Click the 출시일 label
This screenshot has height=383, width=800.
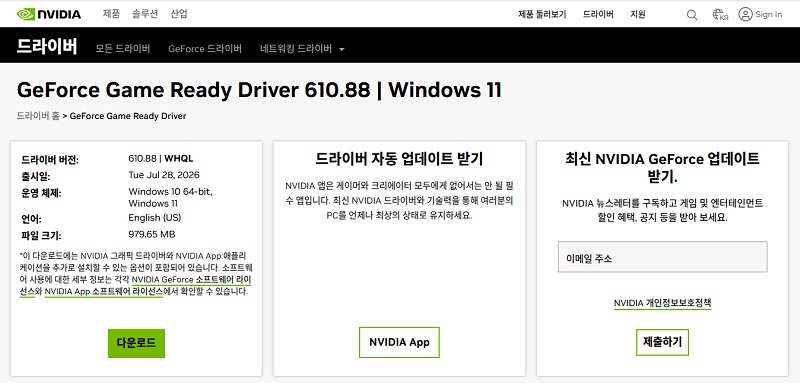[x=36, y=177]
